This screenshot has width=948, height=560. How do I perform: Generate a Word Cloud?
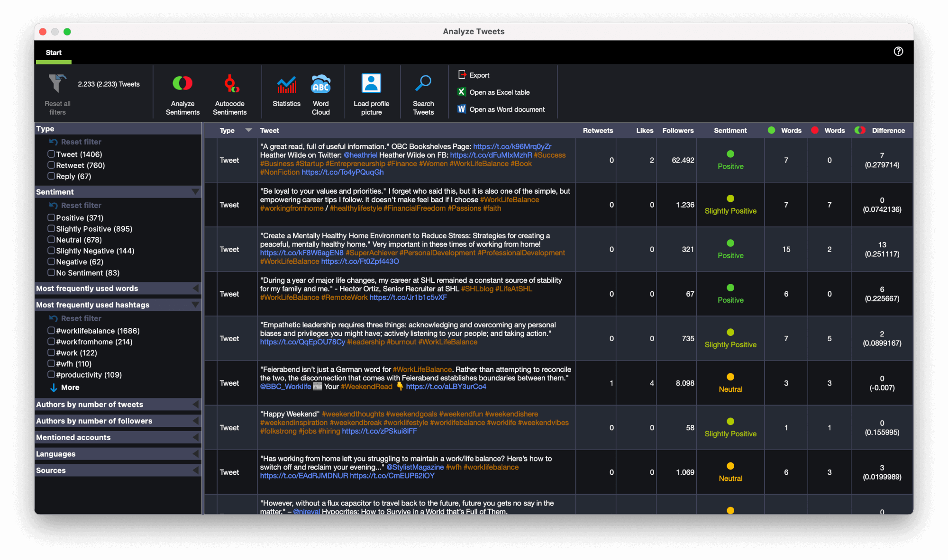(320, 94)
